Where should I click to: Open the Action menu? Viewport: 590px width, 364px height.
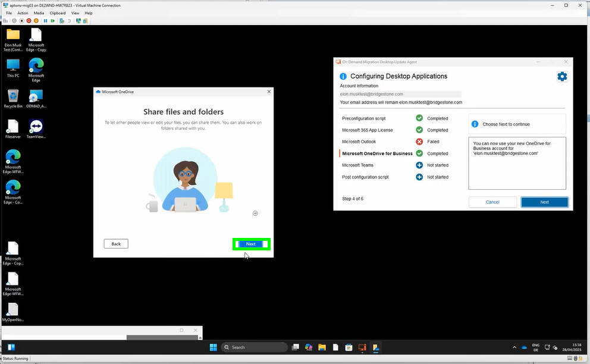(x=23, y=13)
